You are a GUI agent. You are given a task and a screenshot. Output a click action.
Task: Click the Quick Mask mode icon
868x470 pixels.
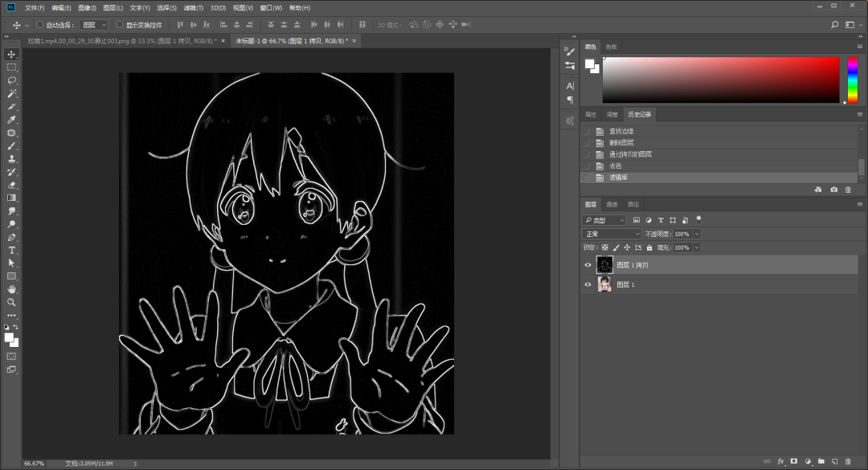(11, 357)
